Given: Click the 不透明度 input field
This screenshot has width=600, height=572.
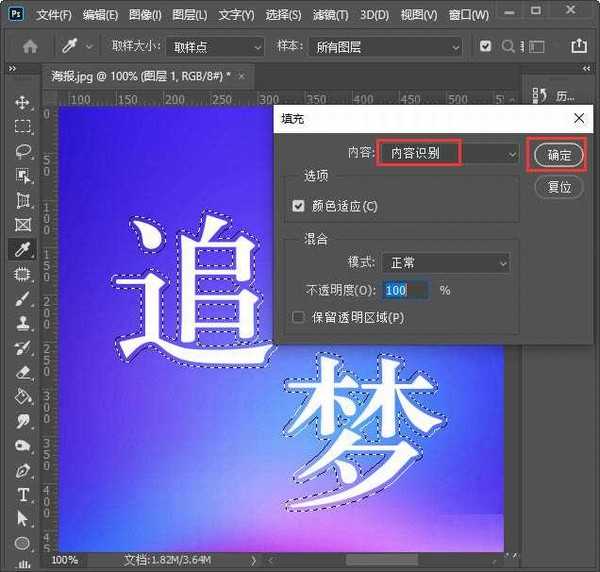Looking at the screenshot, I should (405, 290).
